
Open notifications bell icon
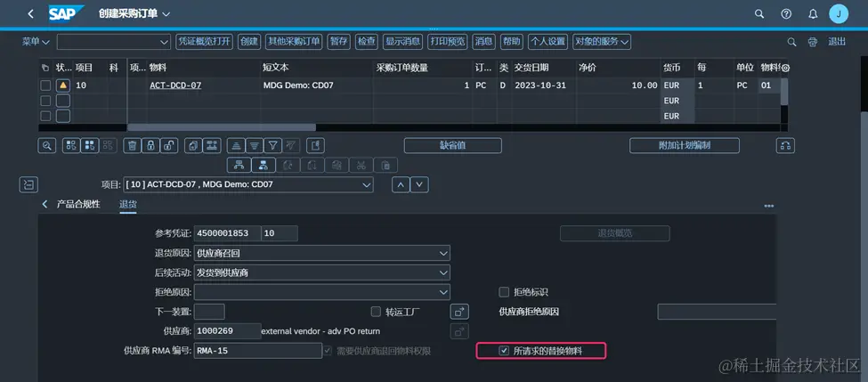[813, 14]
